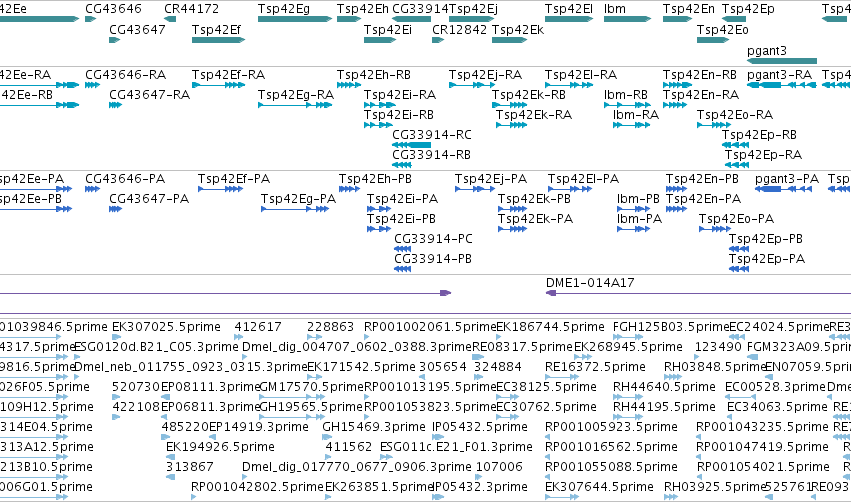The width and height of the screenshot is (851, 502).
Task: Select the Tsp42En gene in the top track
Action: point(677,19)
